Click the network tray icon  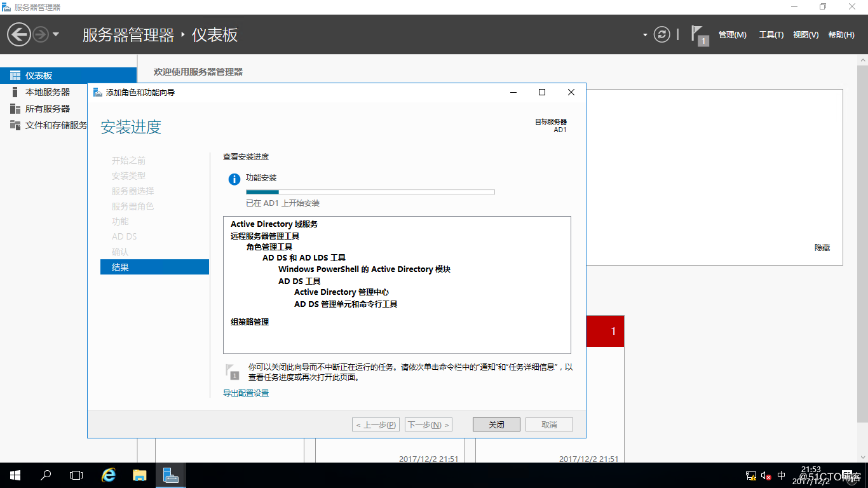pyautogui.click(x=750, y=475)
